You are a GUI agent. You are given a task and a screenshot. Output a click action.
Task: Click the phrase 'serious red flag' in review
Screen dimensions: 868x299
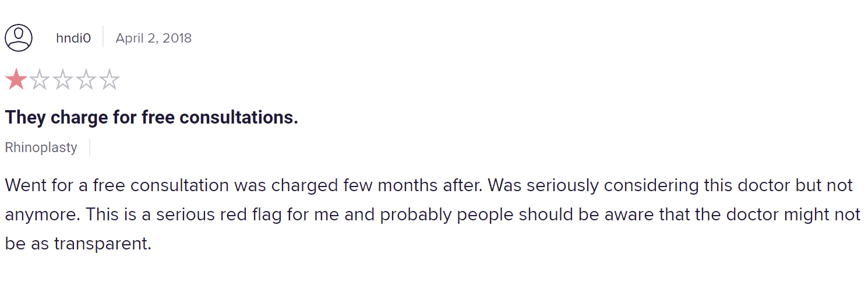click(197, 214)
